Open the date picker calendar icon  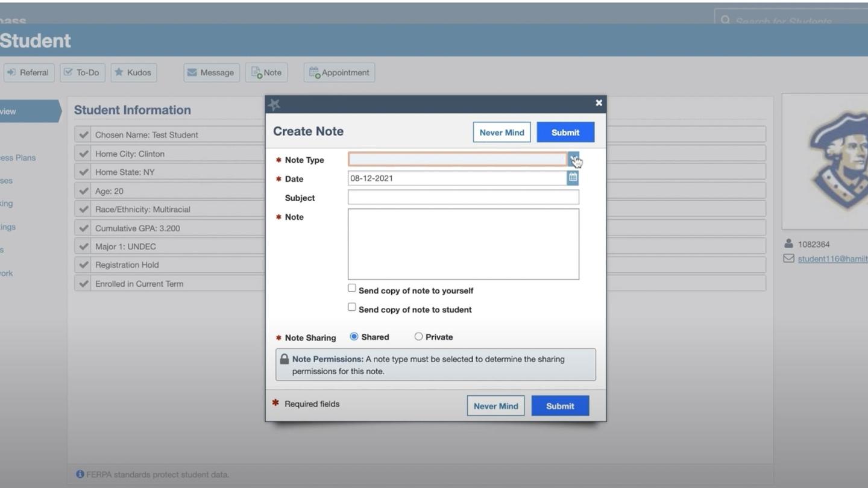tap(573, 178)
